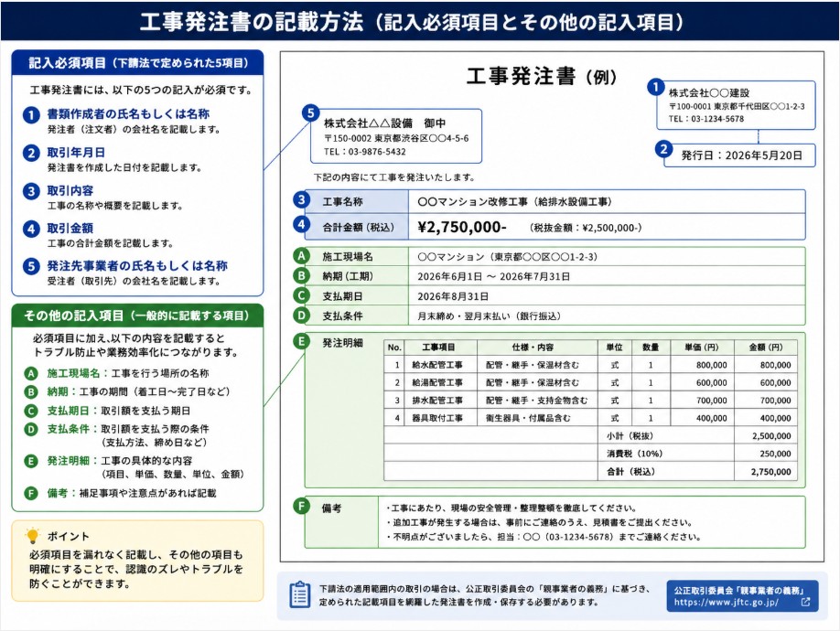Image resolution: width=840 pixels, height=631 pixels.
Task: Click the green badge B beside 納期：工事の期間
Action: click(x=31, y=391)
